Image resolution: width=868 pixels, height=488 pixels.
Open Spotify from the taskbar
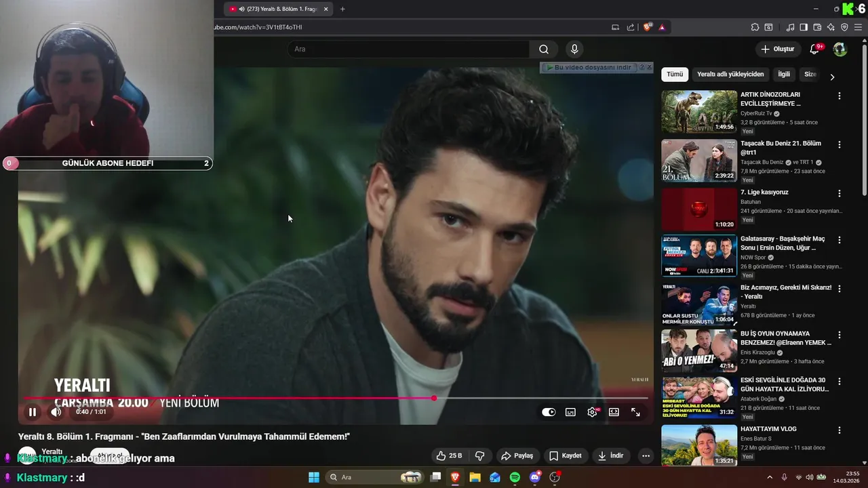pyautogui.click(x=515, y=477)
